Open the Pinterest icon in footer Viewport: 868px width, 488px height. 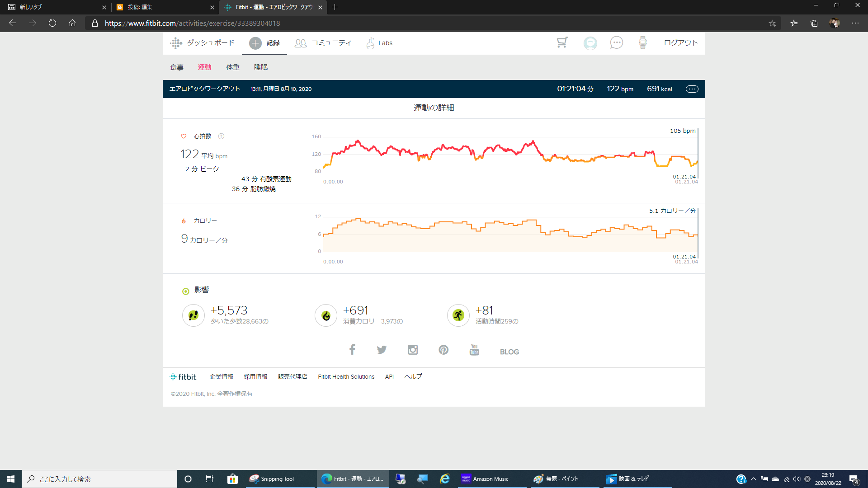443,350
